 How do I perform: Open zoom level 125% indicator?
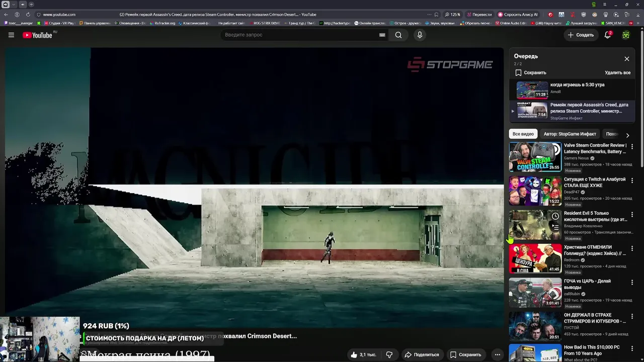click(453, 15)
